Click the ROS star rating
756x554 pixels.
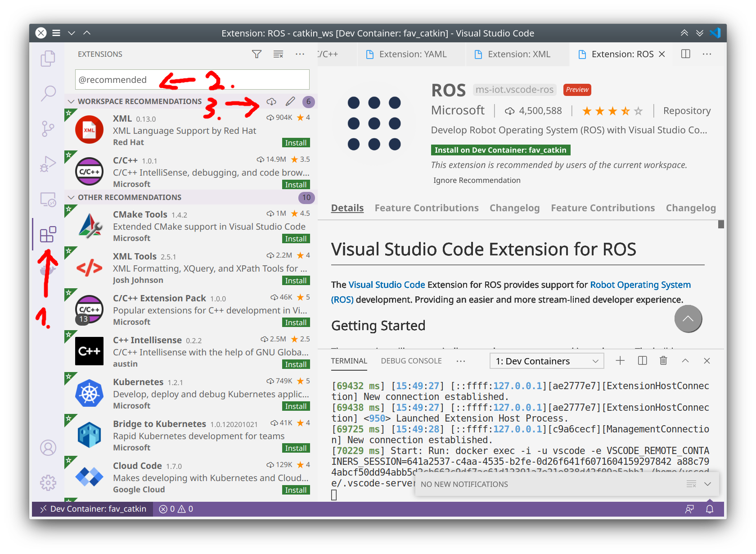click(x=612, y=111)
